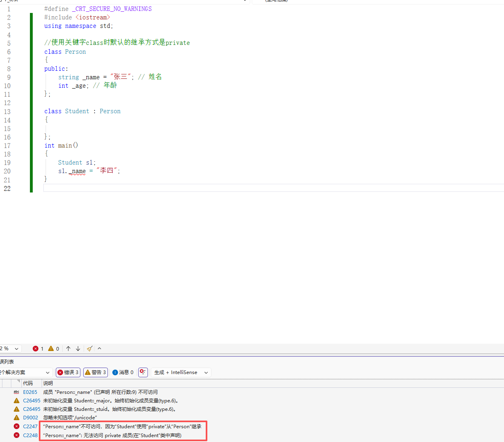Toggle the 警告 3 warnings filter
504x442 pixels.
click(x=95, y=372)
